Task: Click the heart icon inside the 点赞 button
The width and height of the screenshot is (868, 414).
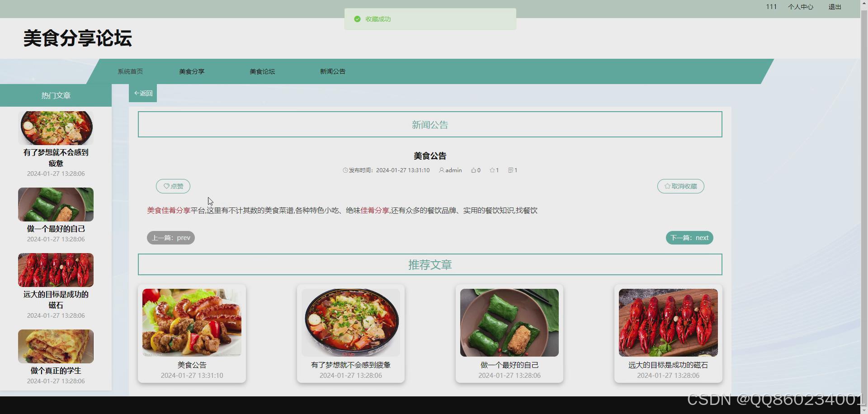Action: [x=165, y=186]
